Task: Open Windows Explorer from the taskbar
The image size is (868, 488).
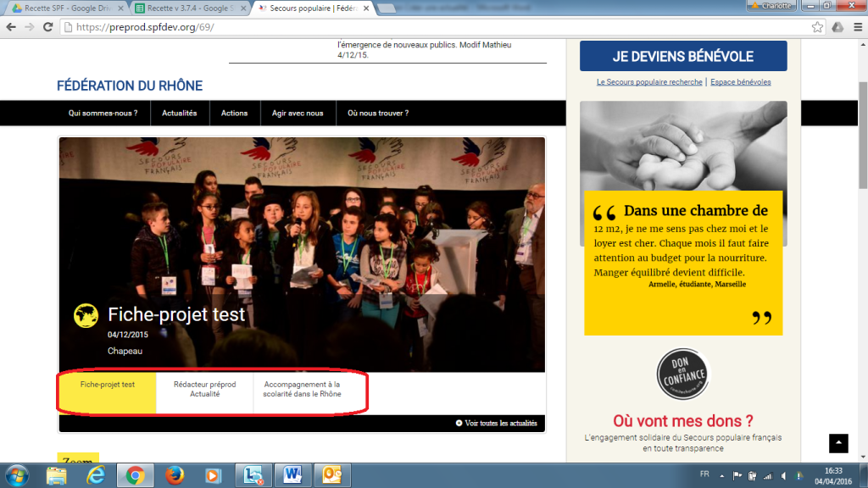Action: pyautogui.click(x=57, y=475)
